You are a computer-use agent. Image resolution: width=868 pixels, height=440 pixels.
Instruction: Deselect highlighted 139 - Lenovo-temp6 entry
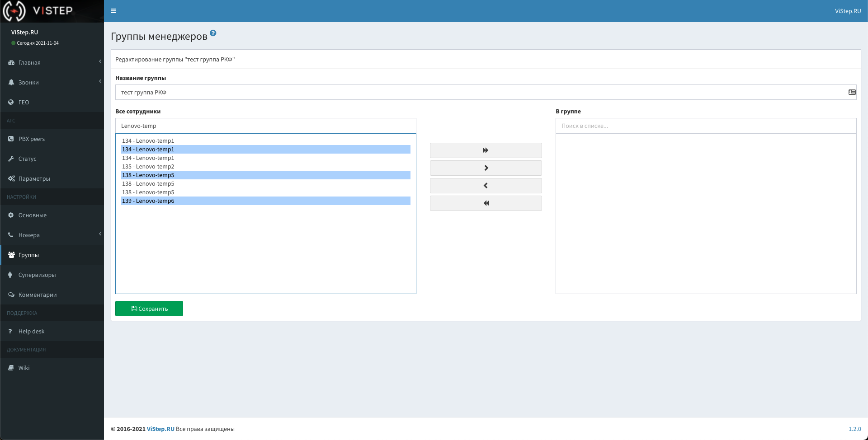pos(148,201)
